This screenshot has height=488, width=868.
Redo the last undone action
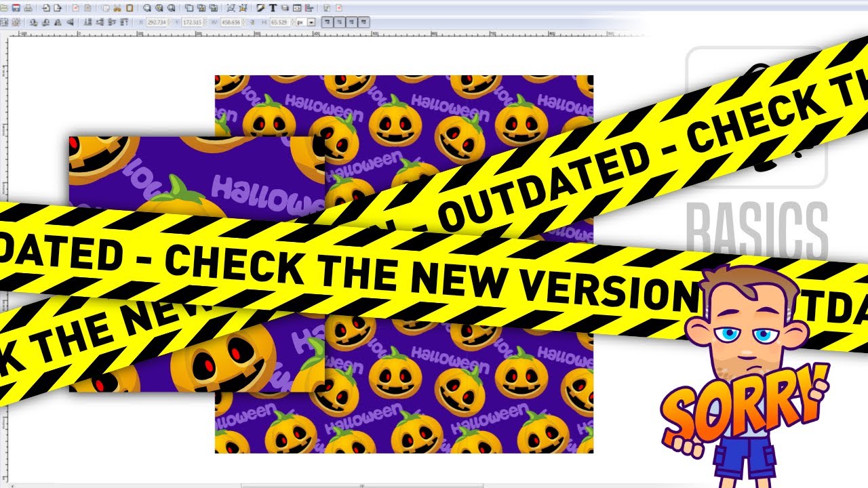[x=87, y=8]
